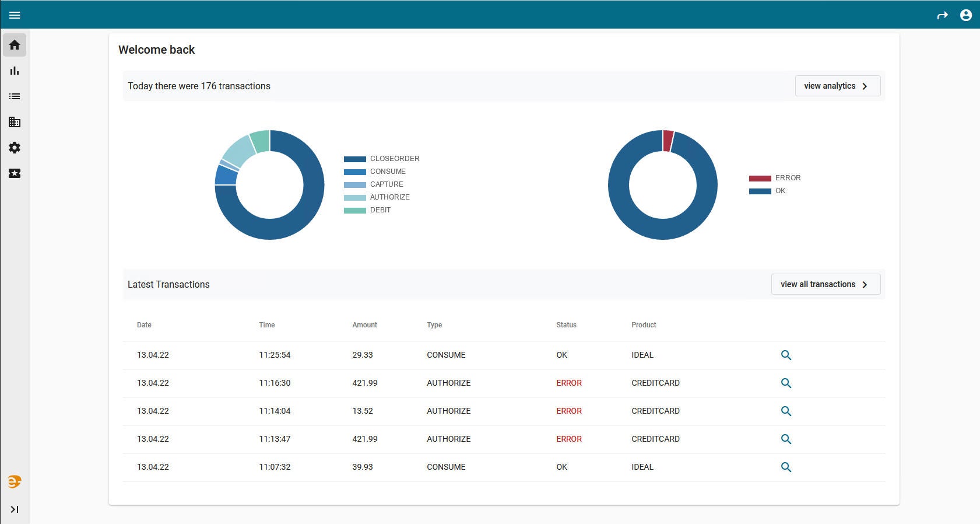Open the hamburger menu in the top bar
Screen dimensions: 980x524
coord(15,15)
